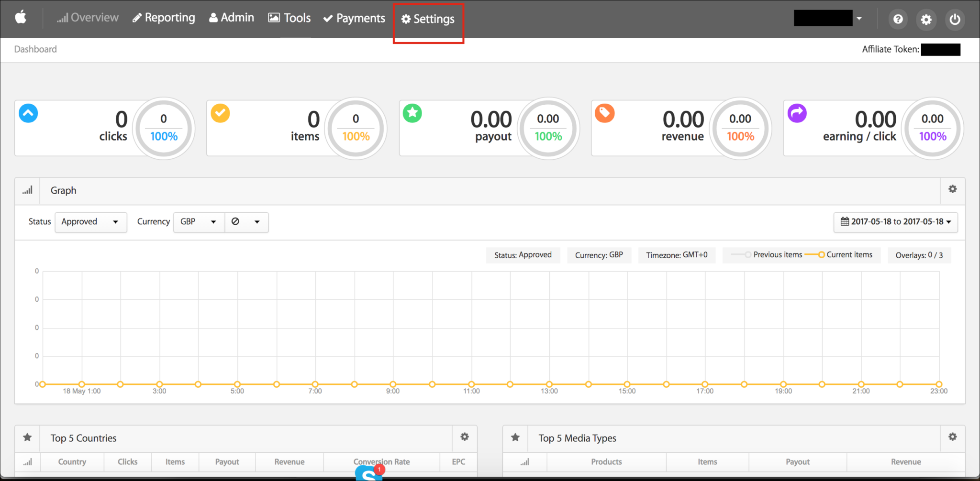Sort Media Types table by Revenue column
Image resolution: width=980 pixels, height=481 pixels.
tap(906, 462)
